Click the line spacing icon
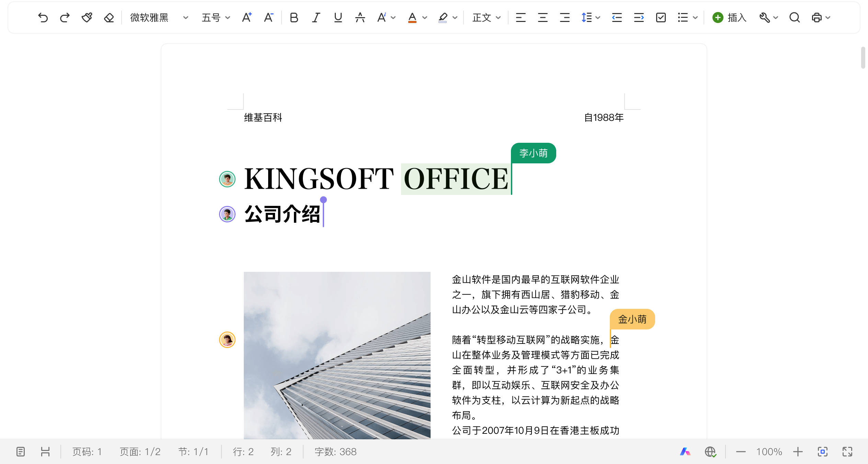 tap(586, 18)
